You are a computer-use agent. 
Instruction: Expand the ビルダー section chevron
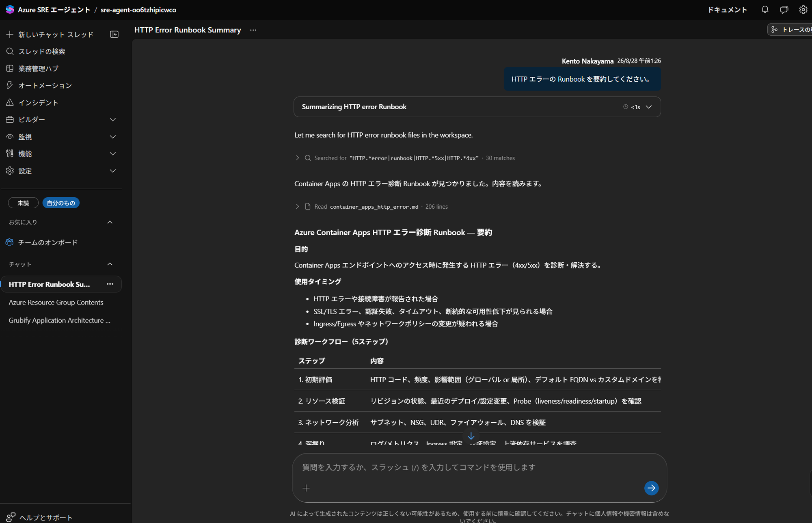pyautogui.click(x=113, y=119)
